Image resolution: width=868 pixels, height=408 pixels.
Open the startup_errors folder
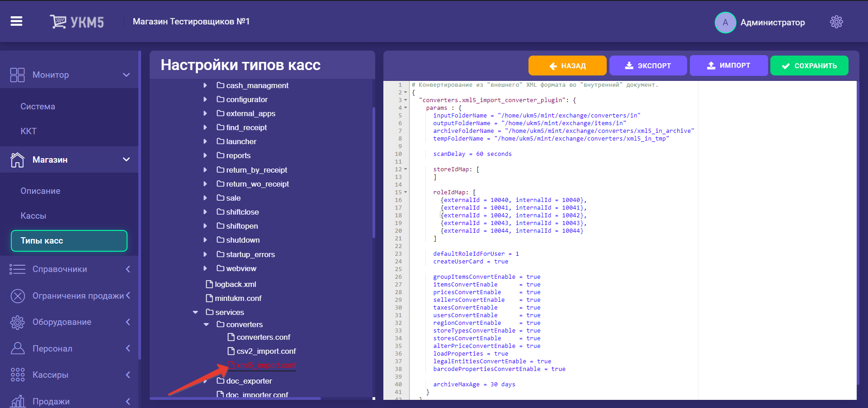(x=250, y=254)
